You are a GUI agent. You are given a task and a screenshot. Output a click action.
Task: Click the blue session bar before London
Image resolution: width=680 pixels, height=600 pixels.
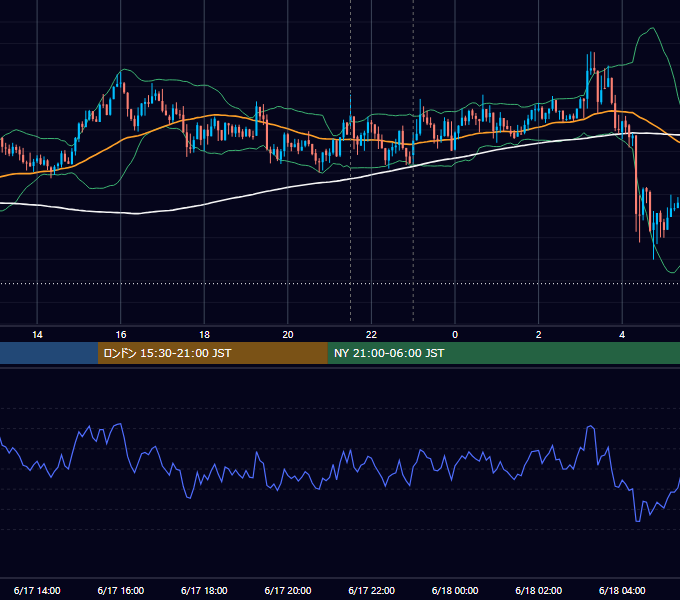tap(49, 353)
